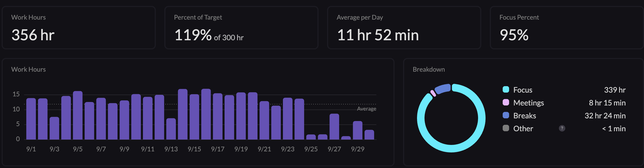The width and height of the screenshot is (644, 168).
Task: Click the Focus cyan legend swatch
Action: click(506, 90)
